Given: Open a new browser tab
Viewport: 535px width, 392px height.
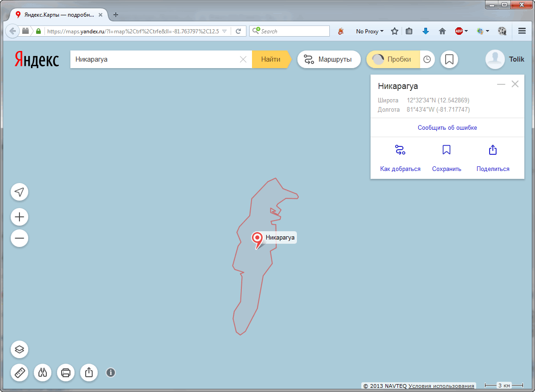Looking at the screenshot, I should pyautogui.click(x=116, y=15).
